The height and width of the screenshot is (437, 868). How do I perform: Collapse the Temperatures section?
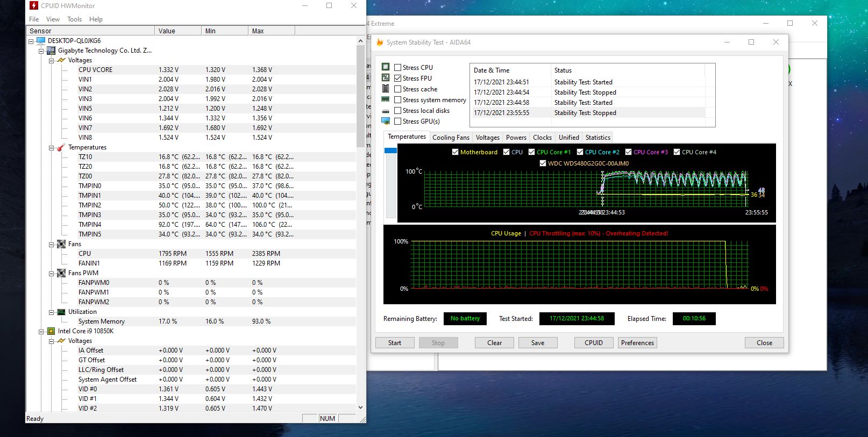point(52,148)
